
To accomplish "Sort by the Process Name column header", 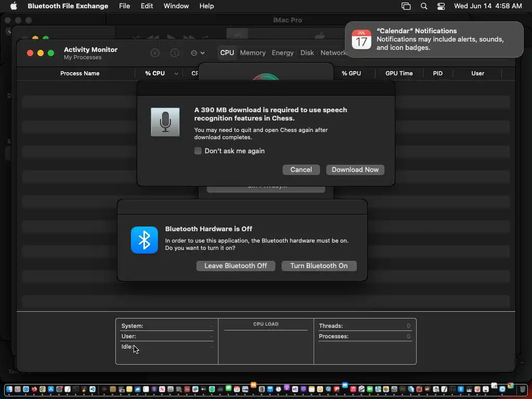I will (x=79, y=74).
